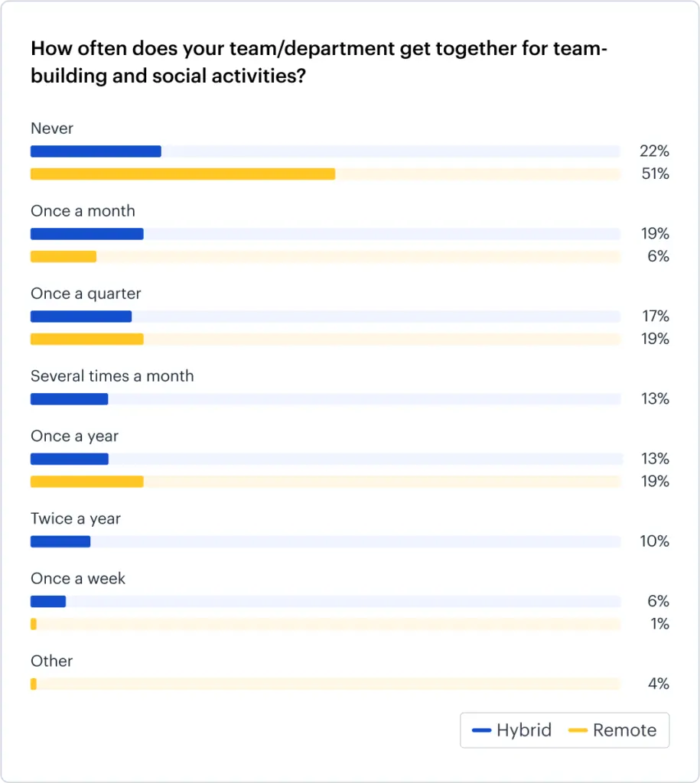
Task: Select the Once a month hybrid bar
Action: click(x=86, y=234)
